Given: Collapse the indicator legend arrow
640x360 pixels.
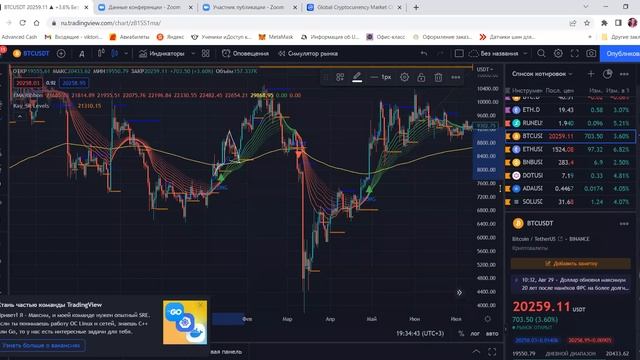Looking at the screenshot, I should (x=20, y=116).
